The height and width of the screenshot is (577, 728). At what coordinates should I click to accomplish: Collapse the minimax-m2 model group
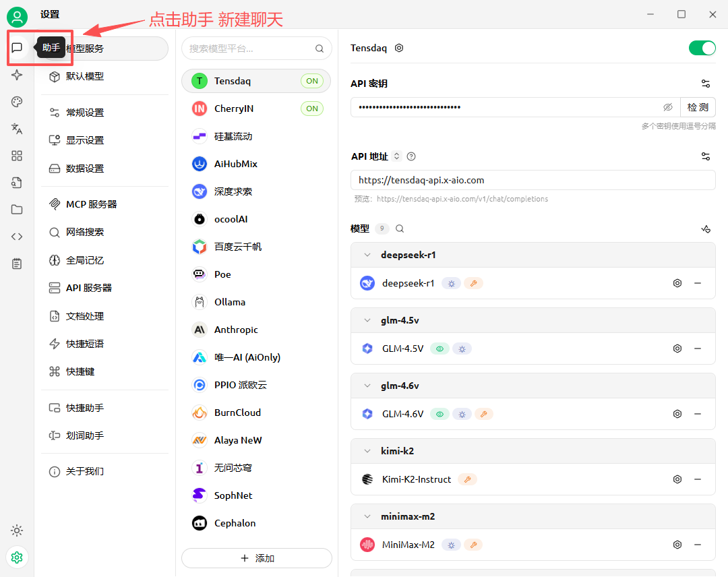(x=367, y=516)
